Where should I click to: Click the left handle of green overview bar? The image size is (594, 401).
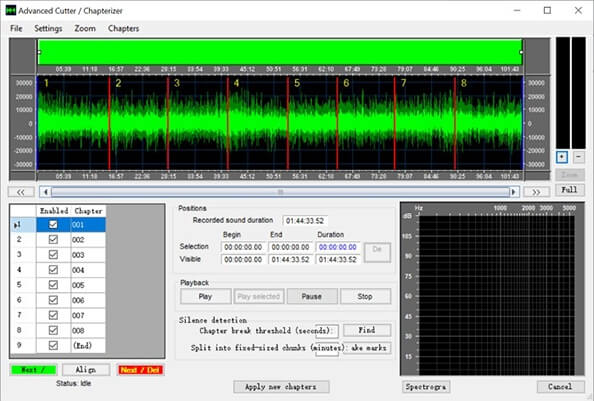point(39,52)
